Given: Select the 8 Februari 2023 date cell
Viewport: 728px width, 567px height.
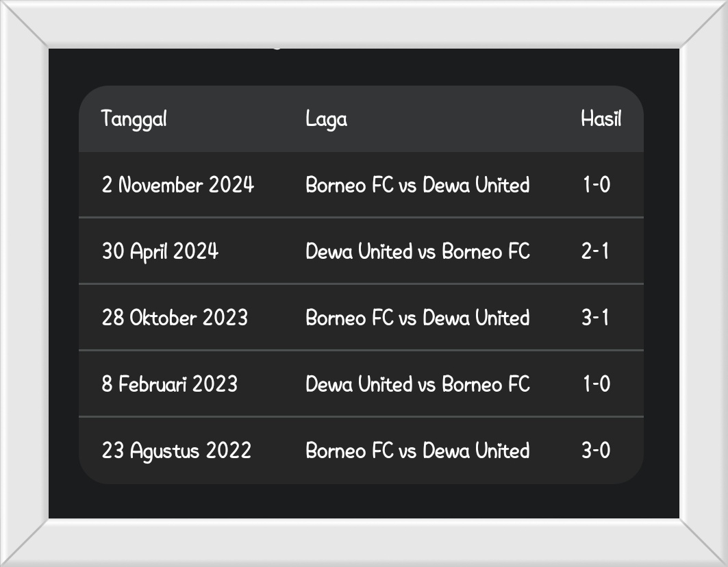Looking at the screenshot, I should coord(169,384).
